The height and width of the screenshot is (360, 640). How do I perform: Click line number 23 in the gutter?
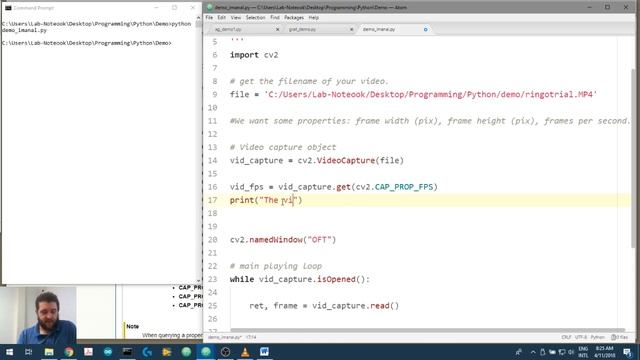[213, 279]
